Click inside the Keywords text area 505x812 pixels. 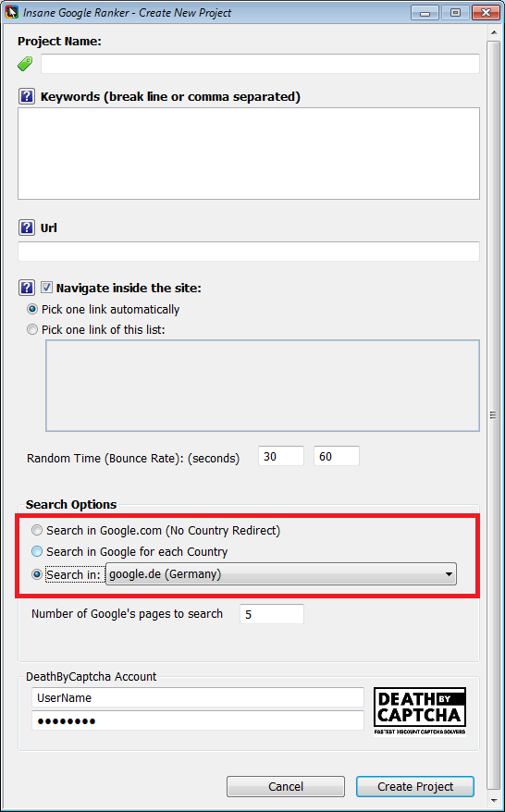pos(249,154)
